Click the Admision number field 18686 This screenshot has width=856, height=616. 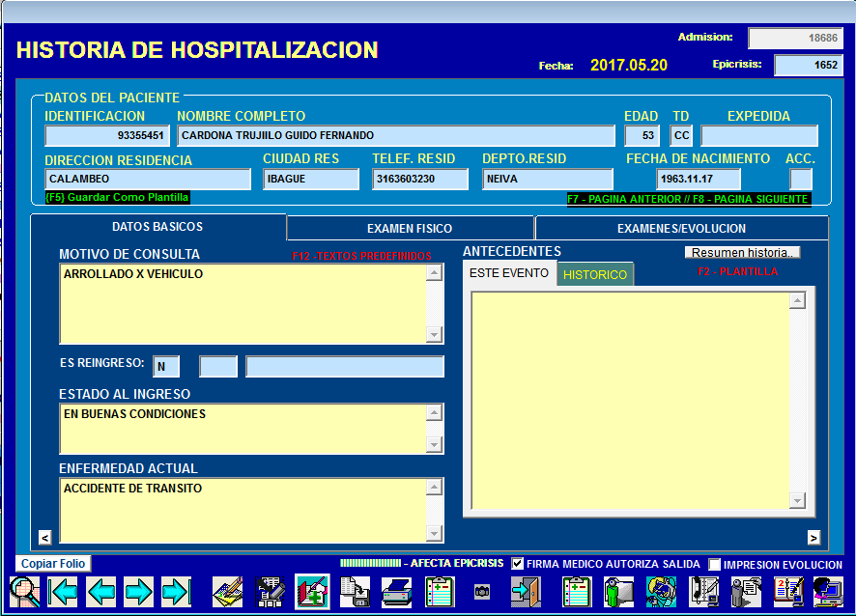click(796, 39)
